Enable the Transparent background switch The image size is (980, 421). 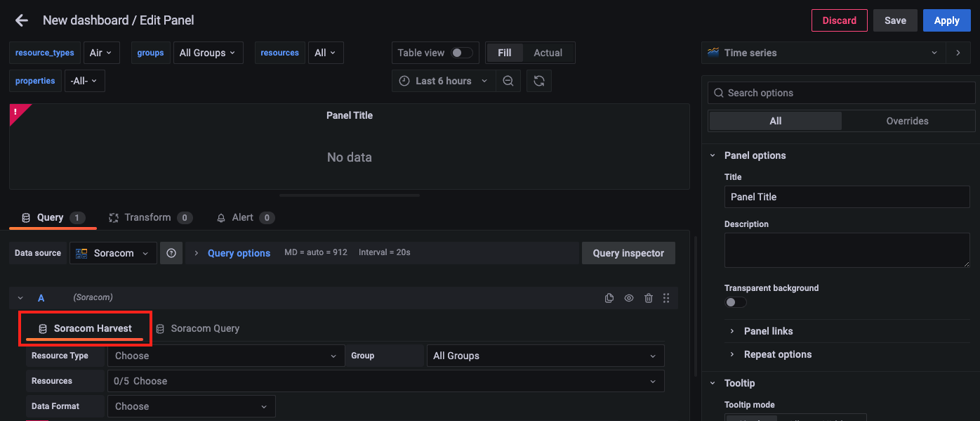[x=735, y=302]
